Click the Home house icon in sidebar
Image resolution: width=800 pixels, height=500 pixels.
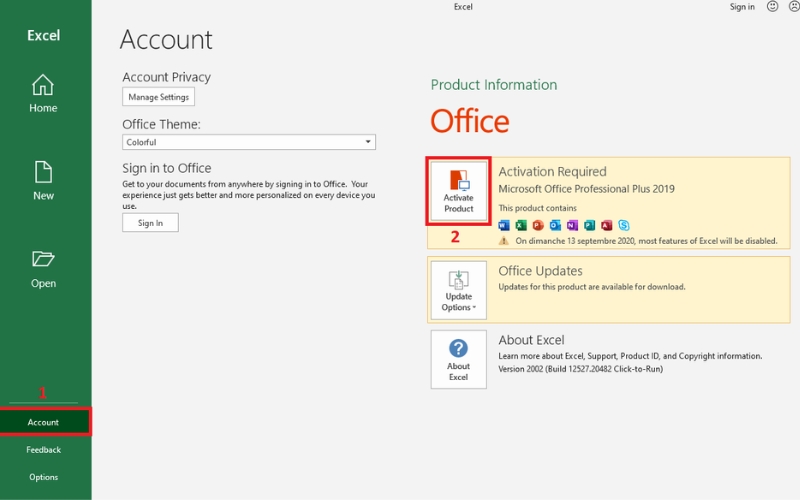43,85
